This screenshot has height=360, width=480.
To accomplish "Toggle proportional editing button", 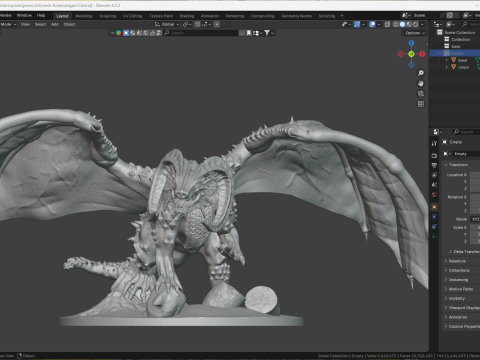I will 217,24.
